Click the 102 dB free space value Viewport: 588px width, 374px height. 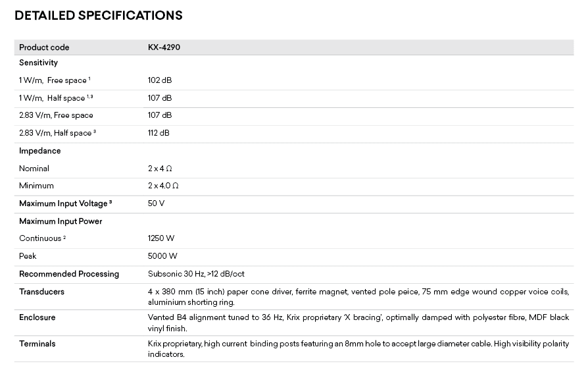pos(159,80)
